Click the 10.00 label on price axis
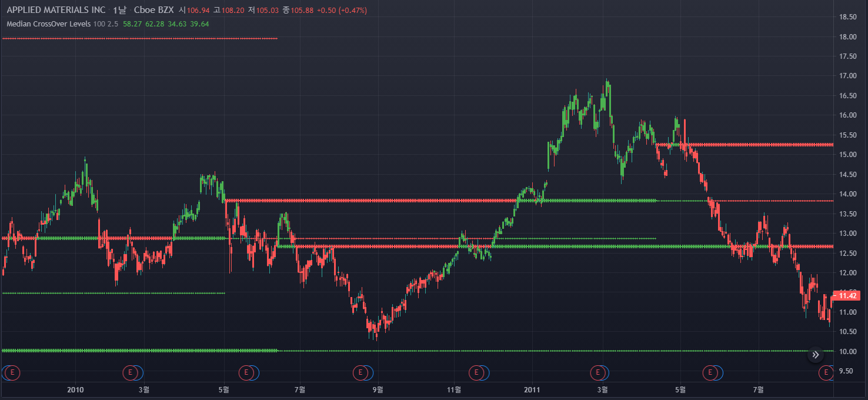868x400 pixels. coord(847,351)
